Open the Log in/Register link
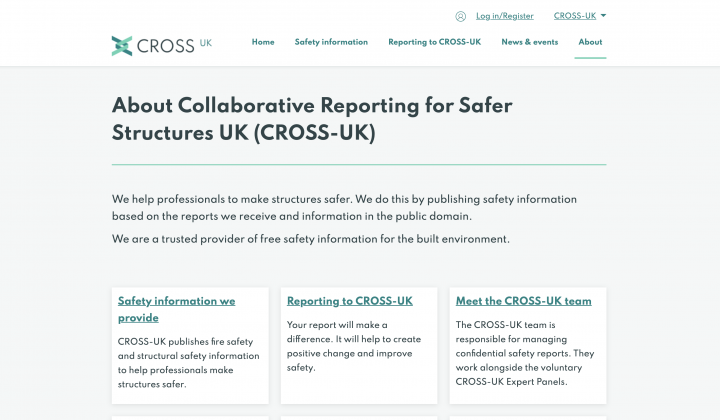The image size is (720, 420). (x=505, y=16)
